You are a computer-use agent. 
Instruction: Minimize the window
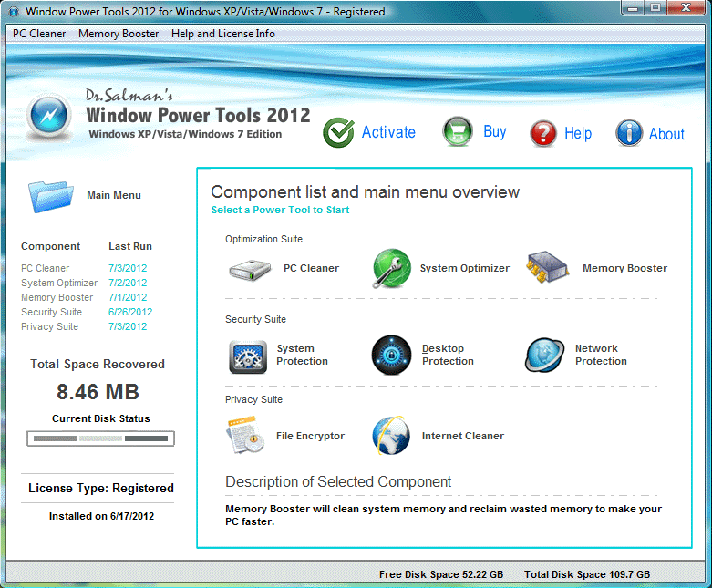635,7
